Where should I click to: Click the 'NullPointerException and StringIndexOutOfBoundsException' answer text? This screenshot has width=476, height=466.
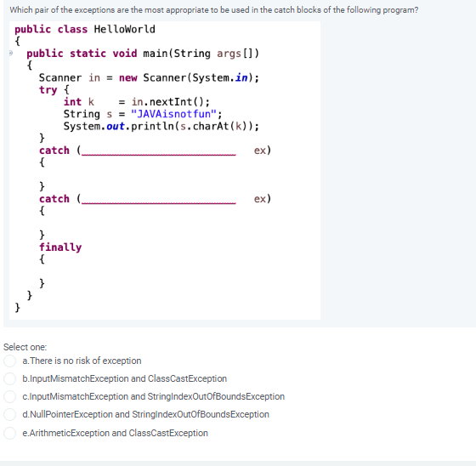(x=150, y=415)
